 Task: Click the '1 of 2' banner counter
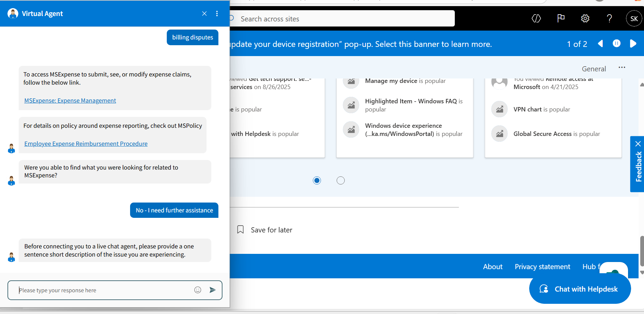[577, 44]
